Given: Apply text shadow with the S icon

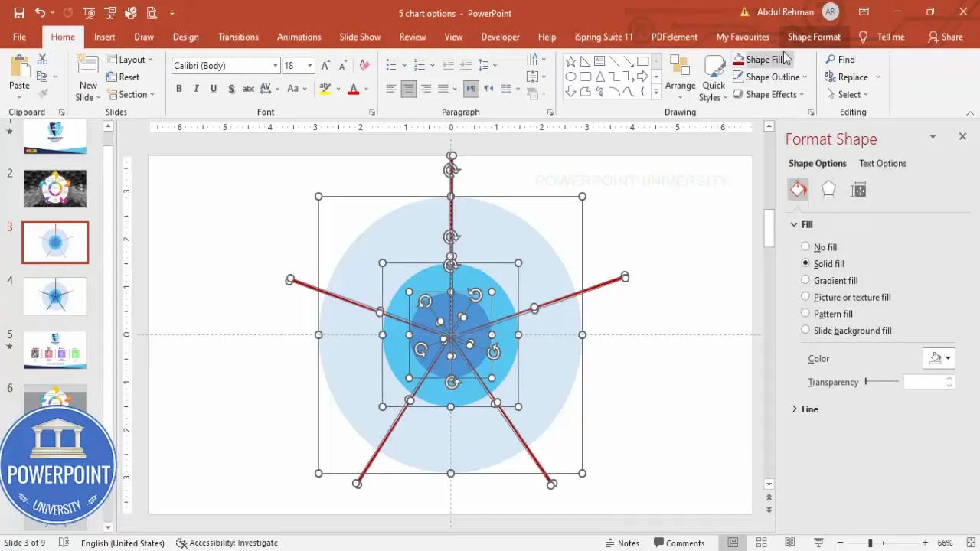Looking at the screenshot, I should (230, 89).
